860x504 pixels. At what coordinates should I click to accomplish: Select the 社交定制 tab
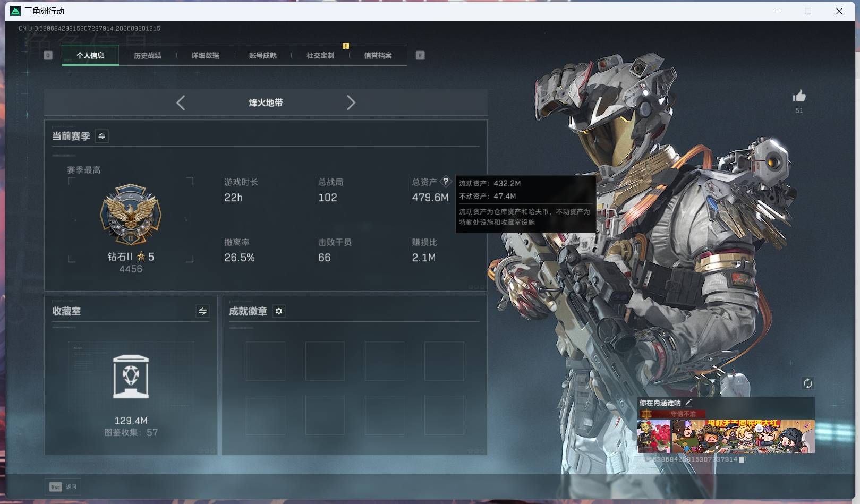coord(320,55)
